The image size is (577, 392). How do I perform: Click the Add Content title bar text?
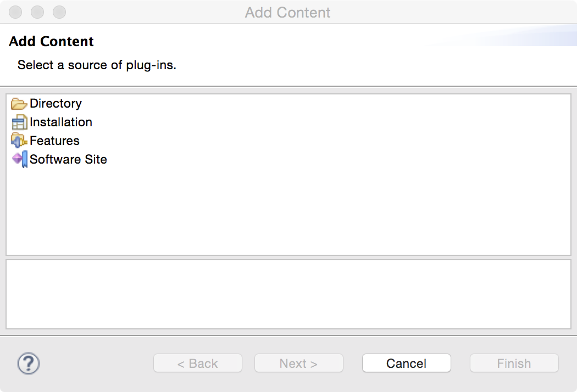[287, 12]
